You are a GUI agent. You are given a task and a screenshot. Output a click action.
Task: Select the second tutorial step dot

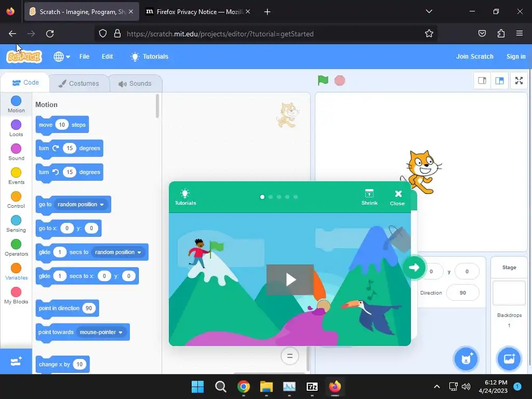coord(270,197)
